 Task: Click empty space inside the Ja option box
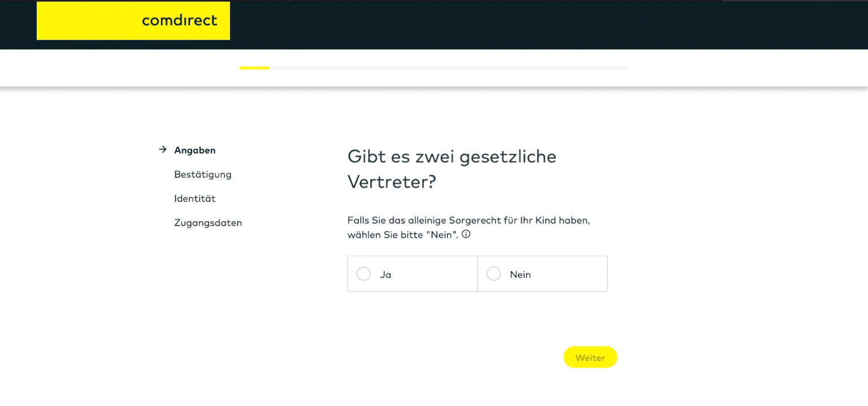[x=435, y=274]
